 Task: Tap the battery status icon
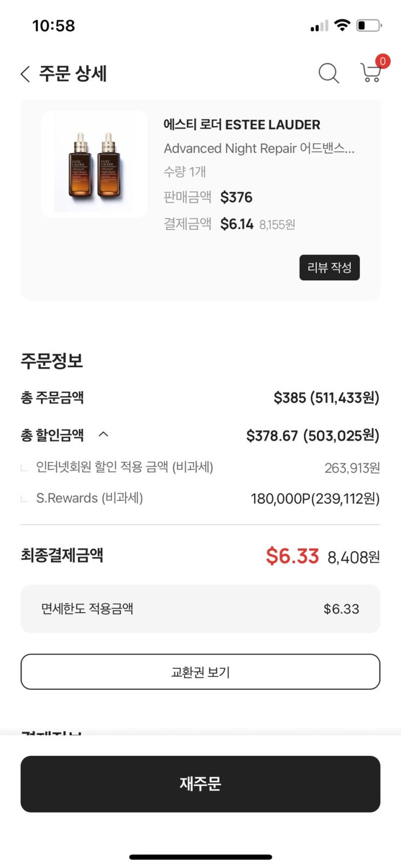[369, 25]
